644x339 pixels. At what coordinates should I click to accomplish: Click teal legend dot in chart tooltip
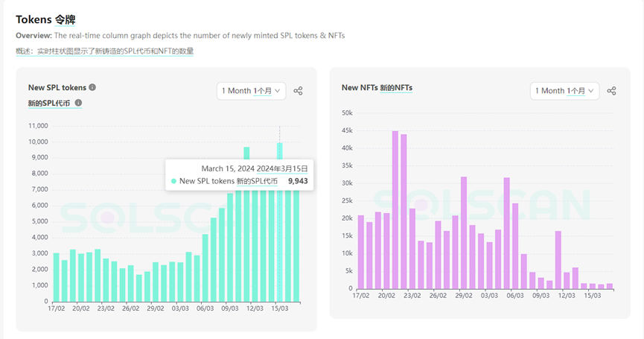(174, 181)
